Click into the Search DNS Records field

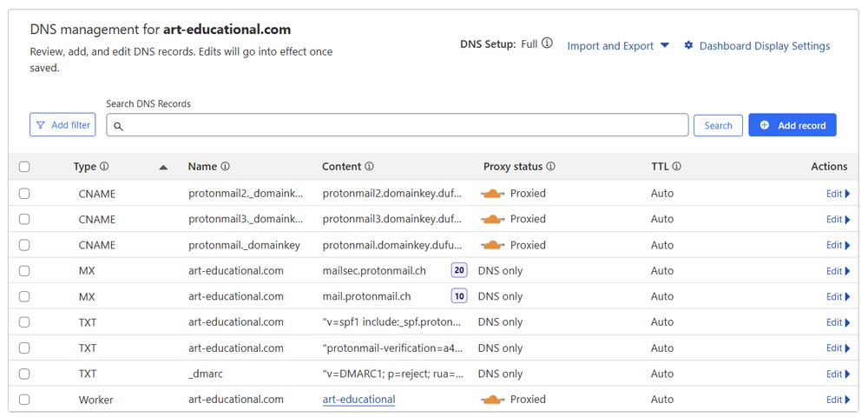(x=398, y=126)
